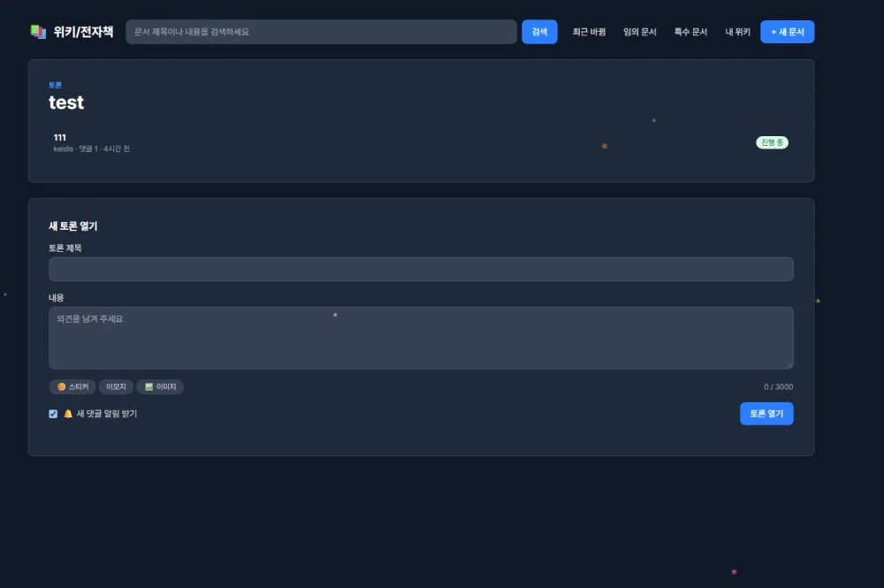Screen dimensions: 884x588
Task: Click the 0 / 3000 character counter
Action: [x=778, y=386]
